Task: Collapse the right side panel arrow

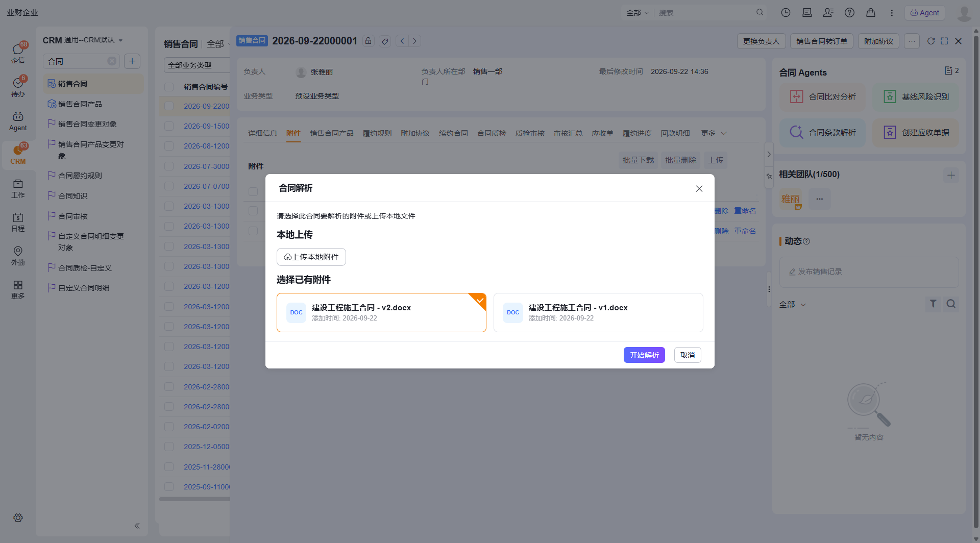Action: pos(769,154)
